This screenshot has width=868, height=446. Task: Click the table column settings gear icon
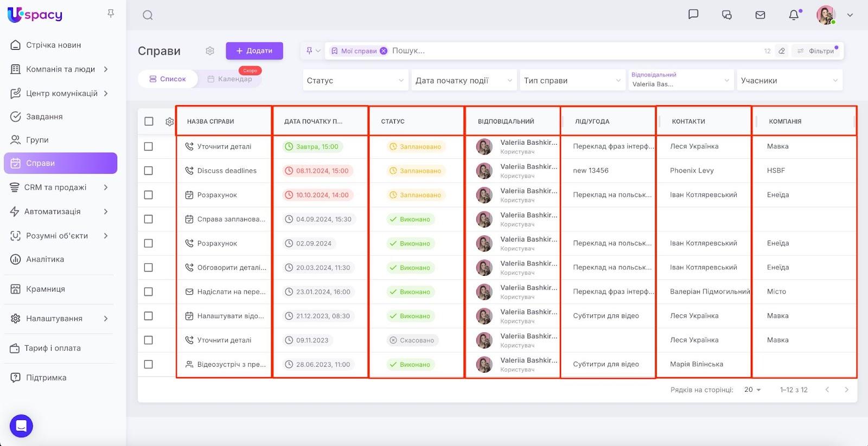[x=170, y=121]
